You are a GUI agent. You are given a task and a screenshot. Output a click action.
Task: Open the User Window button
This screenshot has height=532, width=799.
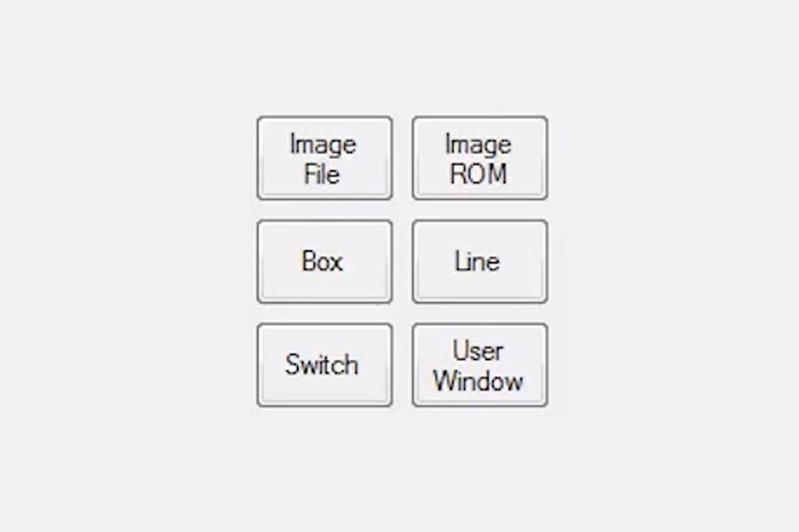pos(479,365)
